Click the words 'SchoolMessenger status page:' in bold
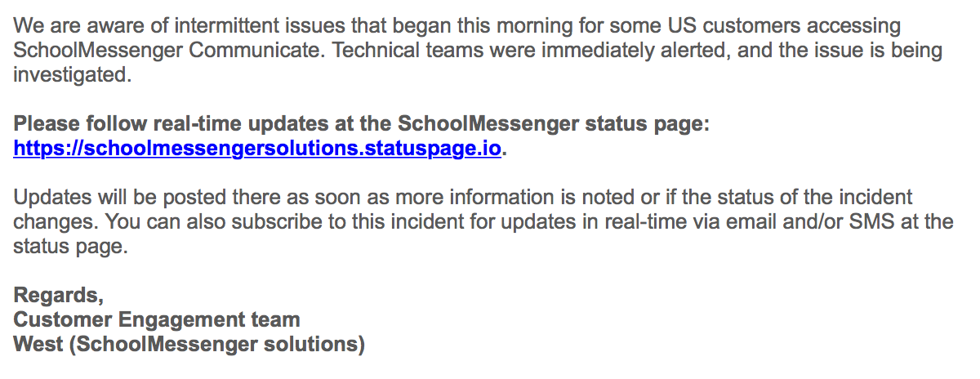Image resolution: width=980 pixels, height=379 pixels. pyautogui.click(x=555, y=125)
